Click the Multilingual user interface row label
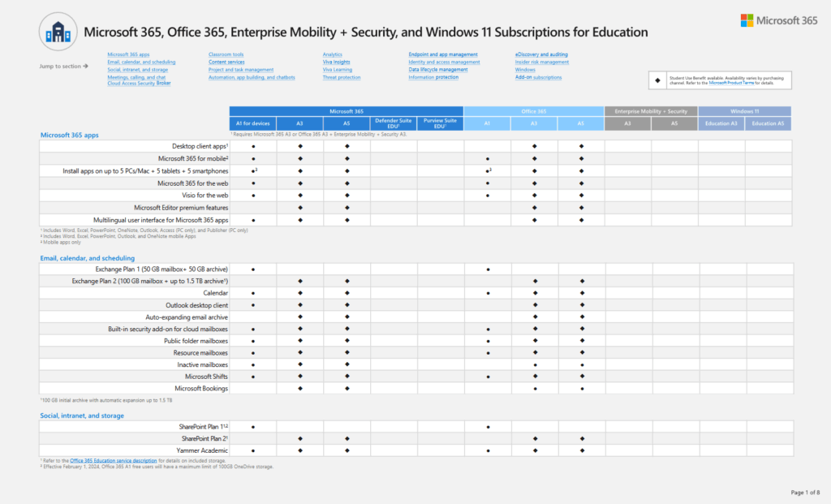 tap(161, 220)
